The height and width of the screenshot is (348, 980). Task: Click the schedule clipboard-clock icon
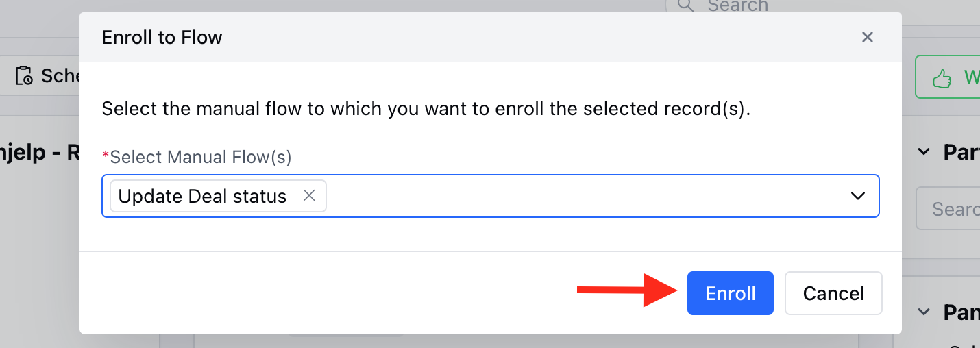24,75
